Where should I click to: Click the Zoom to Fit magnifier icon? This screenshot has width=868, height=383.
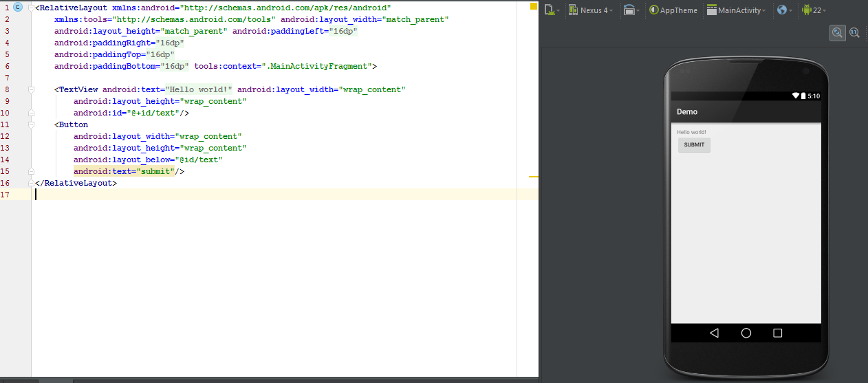[837, 32]
